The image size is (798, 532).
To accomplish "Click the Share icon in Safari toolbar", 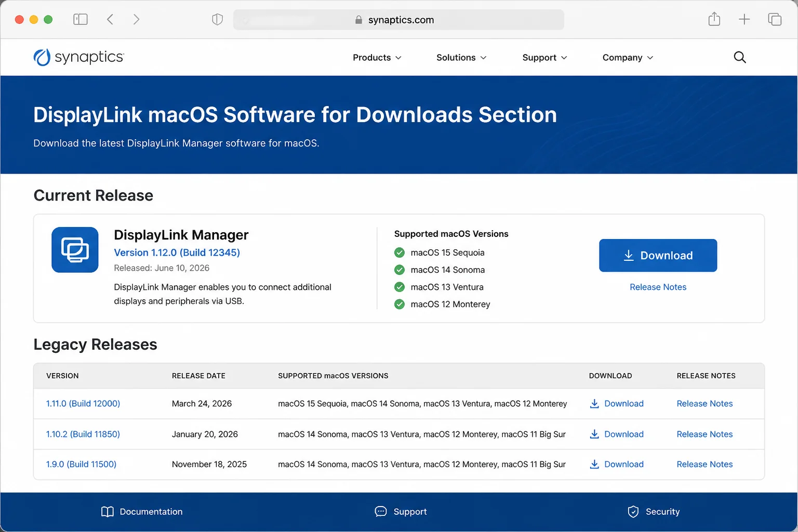I will pos(714,19).
